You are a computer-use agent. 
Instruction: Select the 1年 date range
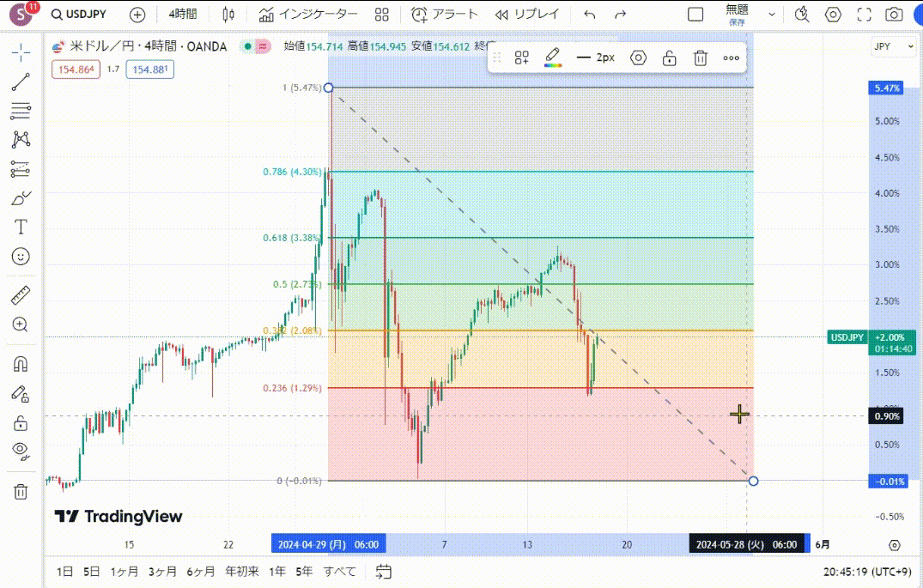click(277, 572)
